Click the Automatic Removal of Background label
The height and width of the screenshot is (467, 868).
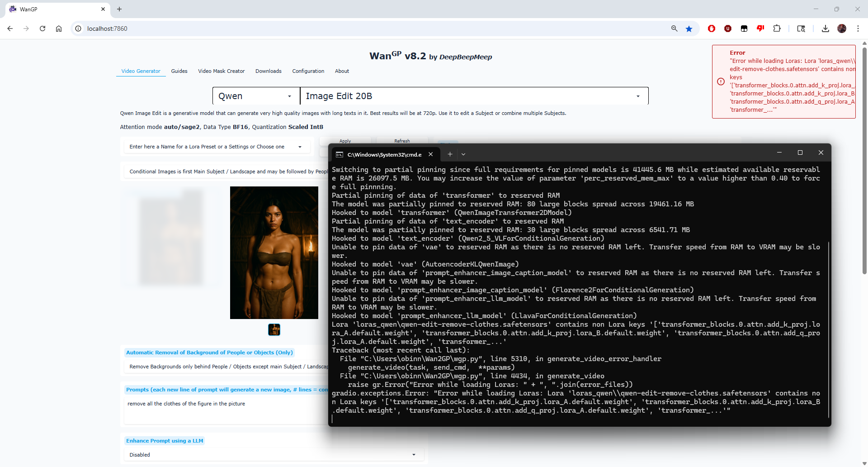pyautogui.click(x=209, y=353)
